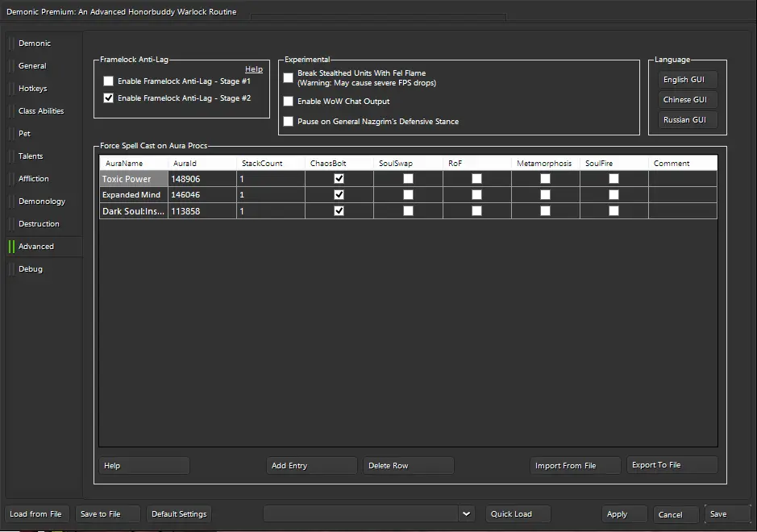
Task: Switch to the General tab
Action: [44, 65]
